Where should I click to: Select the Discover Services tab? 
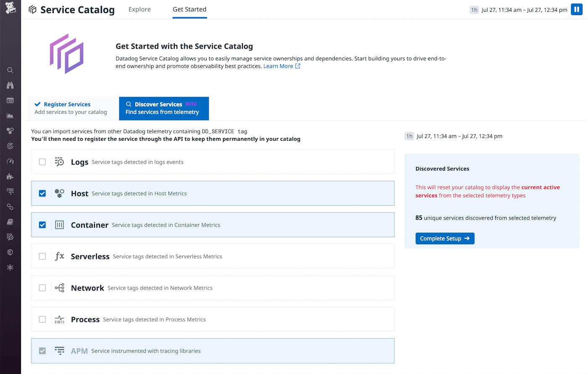pos(164,108)
